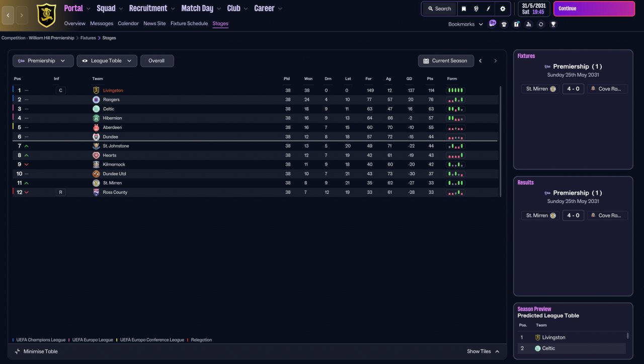Viewport: 644px width, 364px height.
Task: Click the exclamation report shortcut icon
Action: click(516, 24)
